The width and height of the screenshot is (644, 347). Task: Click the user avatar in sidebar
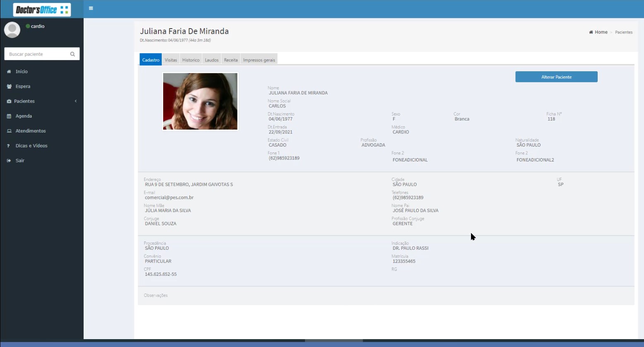pyautogui.click(x=12, y=30)
